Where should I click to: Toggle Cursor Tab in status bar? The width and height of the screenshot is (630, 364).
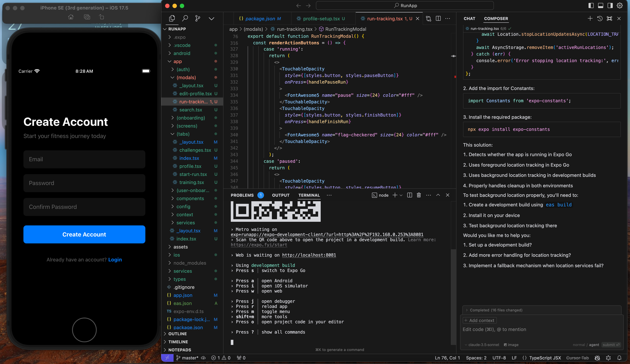577,358
